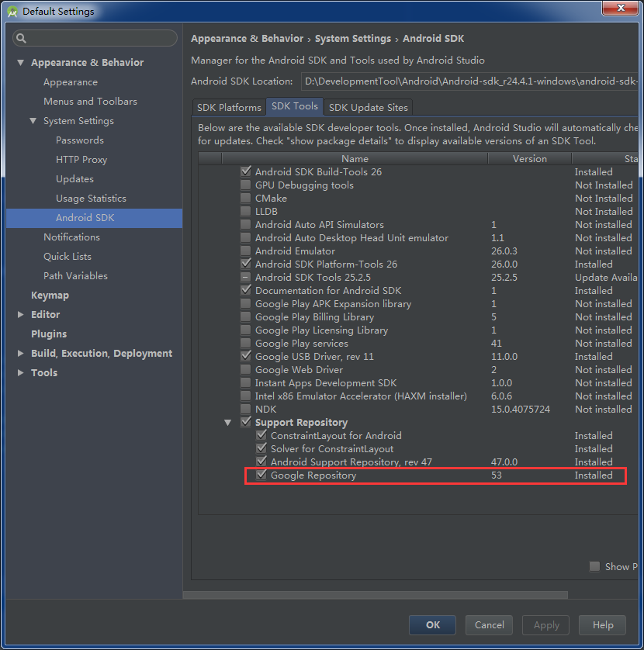Viewport: 644px width, 650px height.
Task: Sort by the Name column header
Action: pos(355,159)
